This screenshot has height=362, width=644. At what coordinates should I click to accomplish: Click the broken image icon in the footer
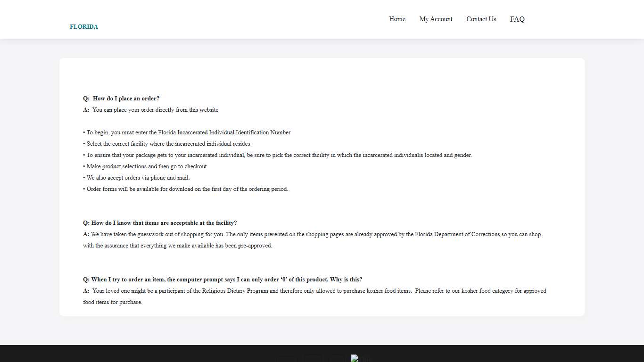coord(355,358)
